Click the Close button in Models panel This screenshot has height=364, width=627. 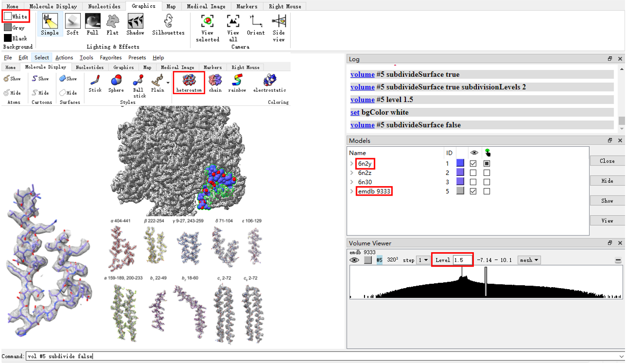[x=607, y=161]
